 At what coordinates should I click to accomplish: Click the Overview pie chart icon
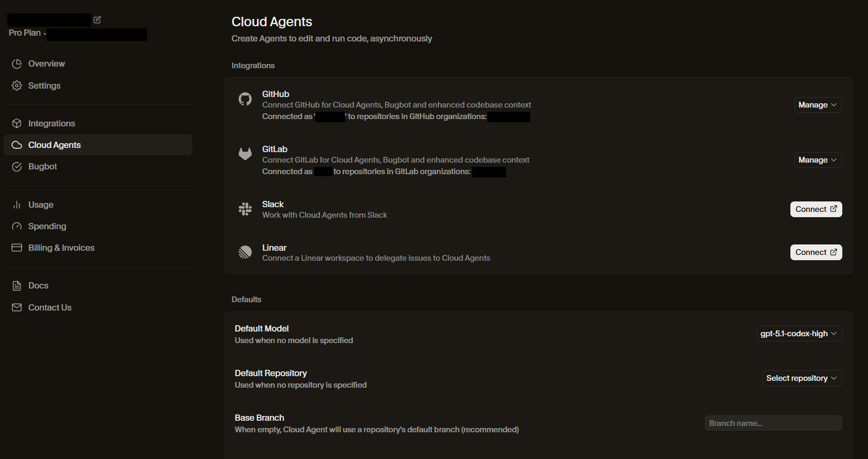(x=17, y=64)
